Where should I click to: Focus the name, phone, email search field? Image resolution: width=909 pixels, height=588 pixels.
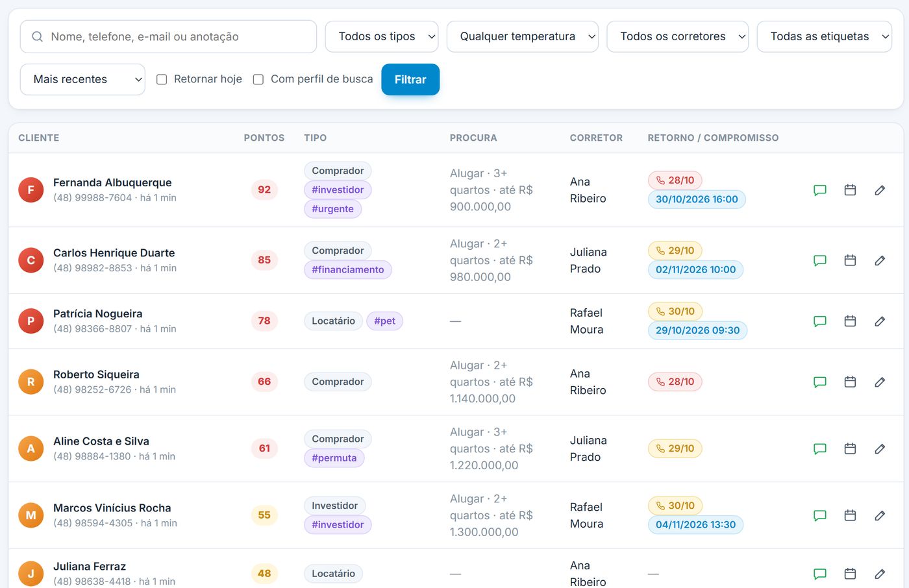168,36
